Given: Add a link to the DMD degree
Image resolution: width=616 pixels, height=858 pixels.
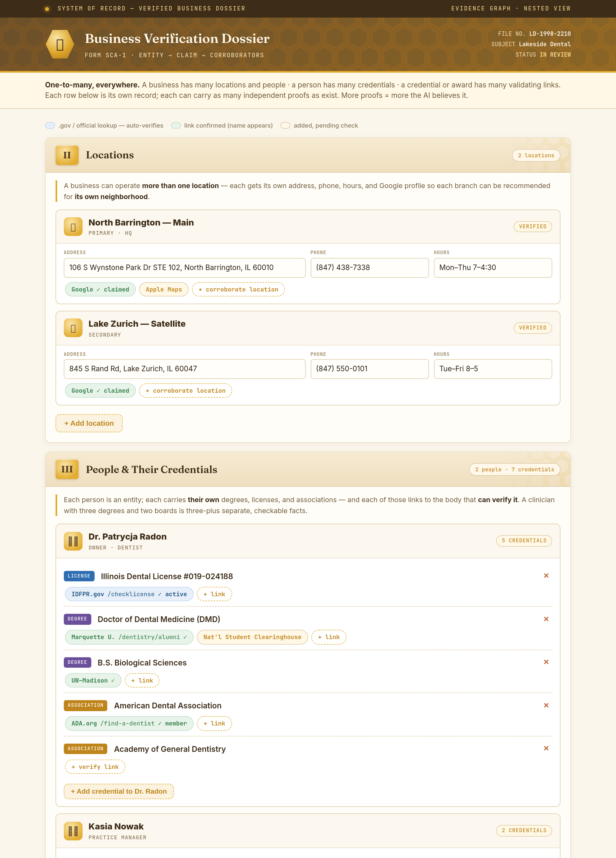Looking at the screenshot, I should click(x=329, y=637).
